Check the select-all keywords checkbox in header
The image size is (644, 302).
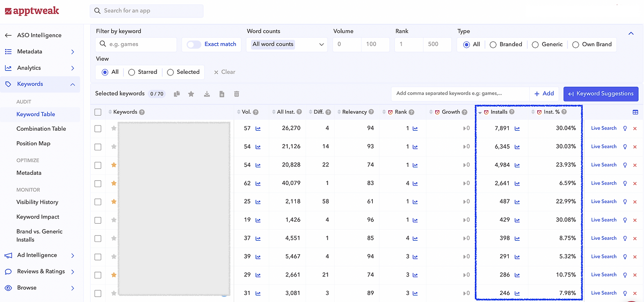point(98,112)
